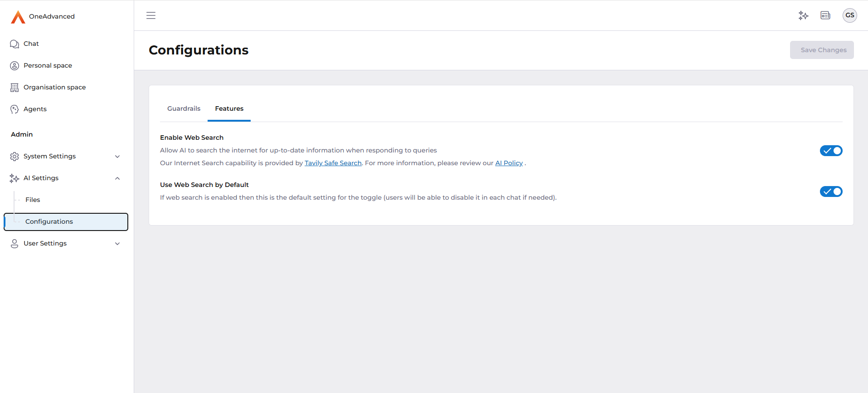The height and width of the screenshot is (393, 868).
Task: Click the Chat bubble icon
Action: (x=15, y=44)
